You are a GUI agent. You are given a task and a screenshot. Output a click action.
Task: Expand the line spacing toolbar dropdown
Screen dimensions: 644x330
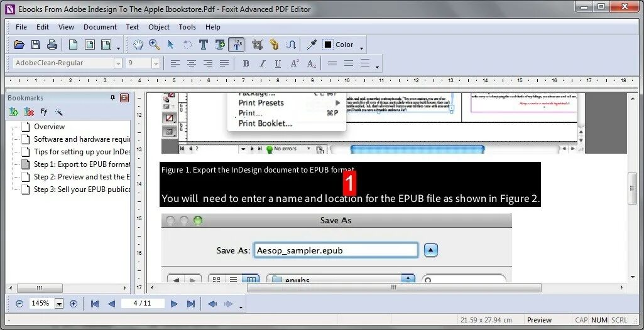tap(377, 67)
